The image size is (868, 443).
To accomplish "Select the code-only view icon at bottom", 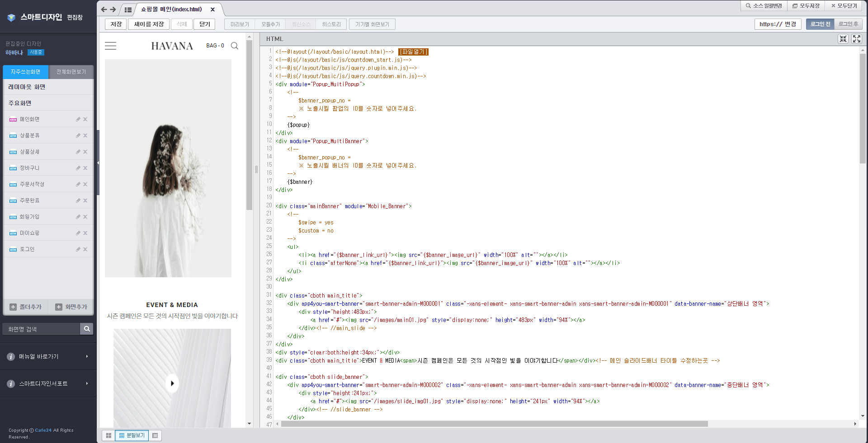I will (155, 435).
